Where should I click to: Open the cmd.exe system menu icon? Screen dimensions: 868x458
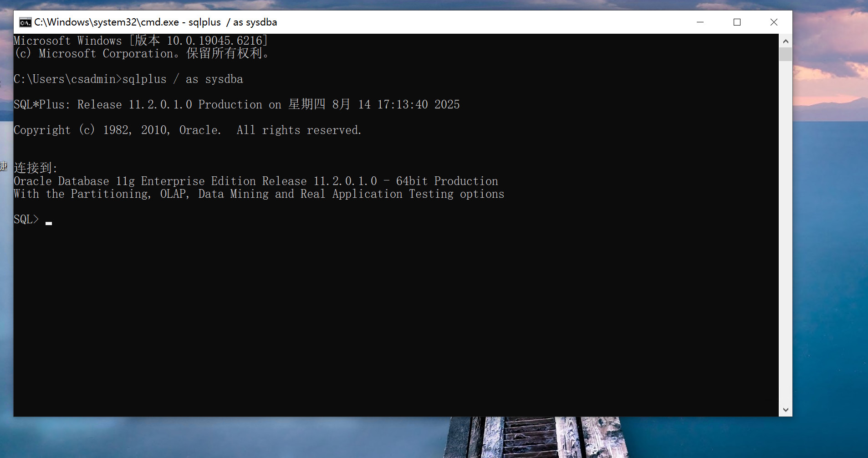[25, 22]
